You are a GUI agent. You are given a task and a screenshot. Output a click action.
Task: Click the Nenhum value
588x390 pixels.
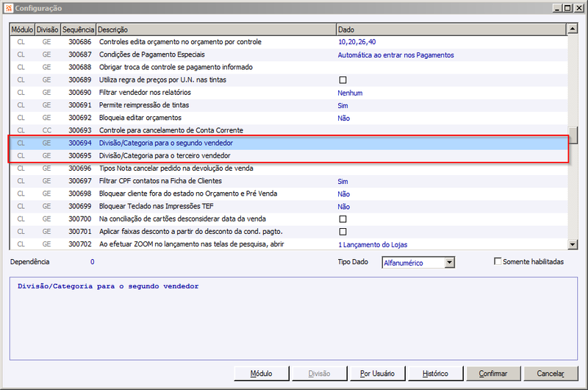[350, 93]
